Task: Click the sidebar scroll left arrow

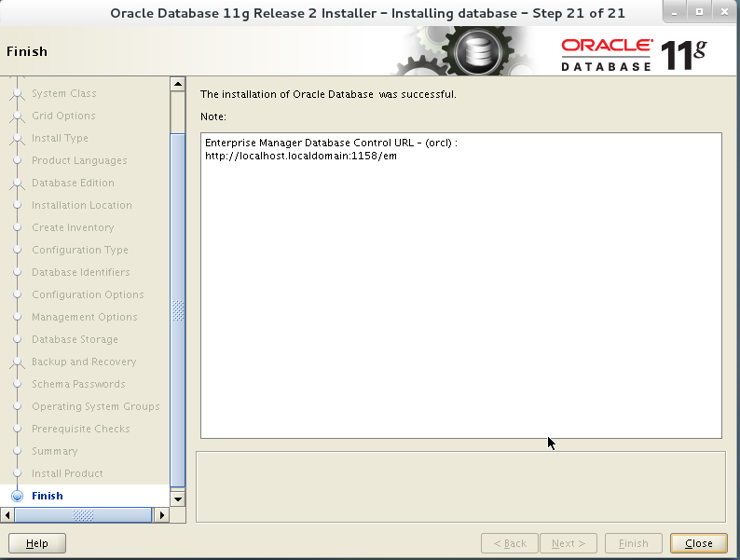Action: 7,514
